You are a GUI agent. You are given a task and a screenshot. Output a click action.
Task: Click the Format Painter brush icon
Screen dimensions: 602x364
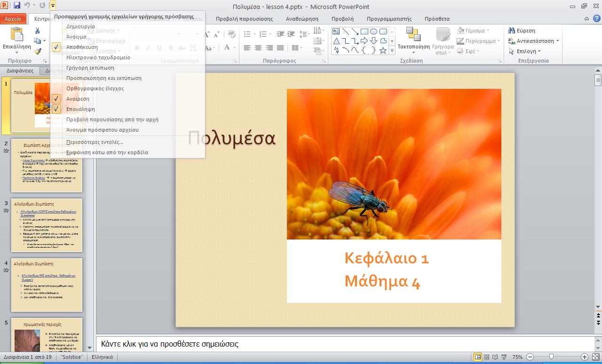click(38, 51)
